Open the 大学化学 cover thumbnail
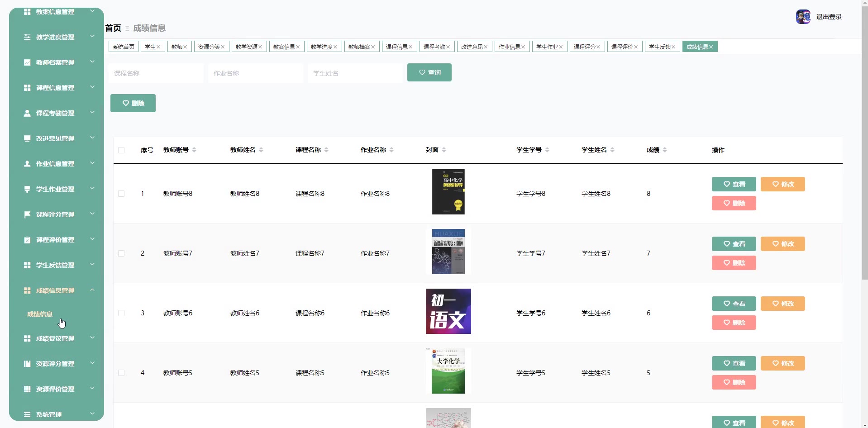868x428 pixels. pyautogui.click(x=448, y=371)
